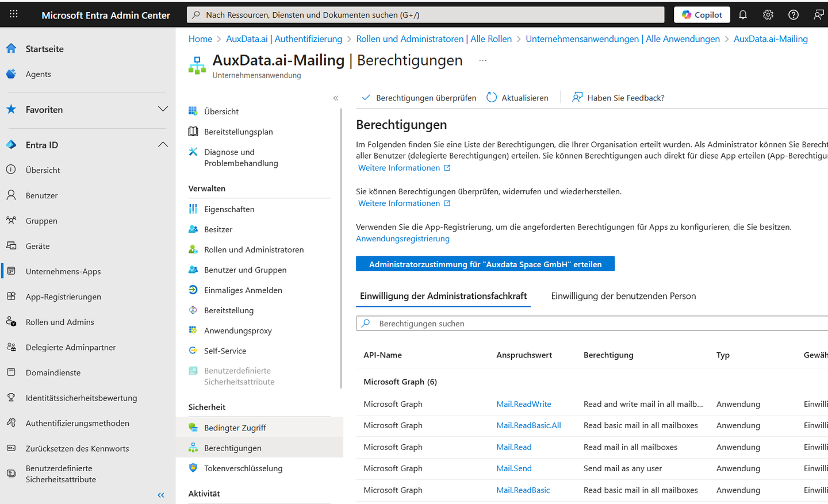Launch Copilot

click(702, 15)
